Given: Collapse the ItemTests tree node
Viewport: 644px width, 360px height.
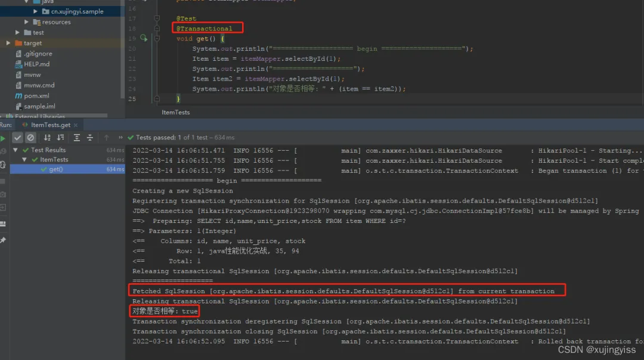Looking at the screenshot, I should coord(24,159).
